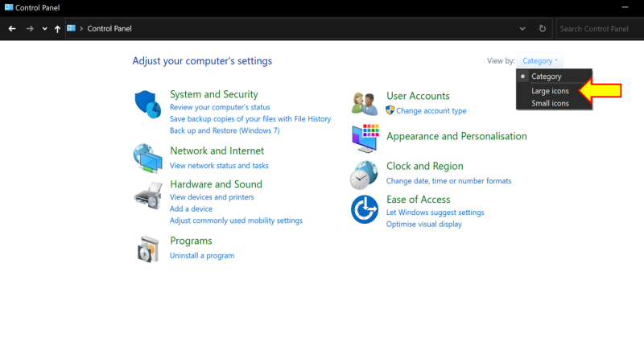The width and height of the screenshot is (644, 363).
Task: Click Uninstall a program
Action: click(202, 255)
